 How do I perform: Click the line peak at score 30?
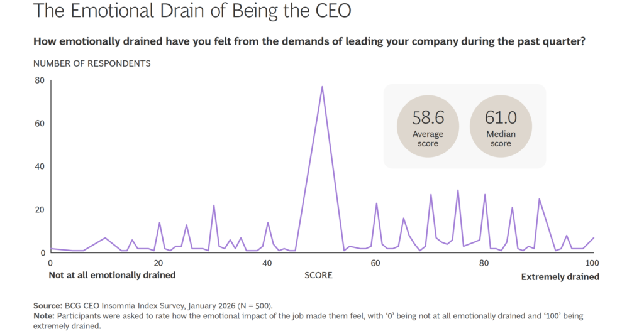214,206
